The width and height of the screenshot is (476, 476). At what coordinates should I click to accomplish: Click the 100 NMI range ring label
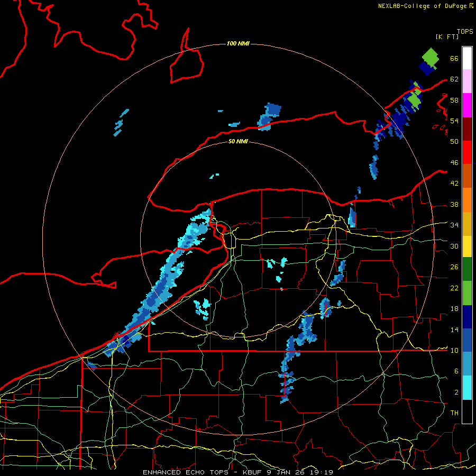click(x=238, y=44)
